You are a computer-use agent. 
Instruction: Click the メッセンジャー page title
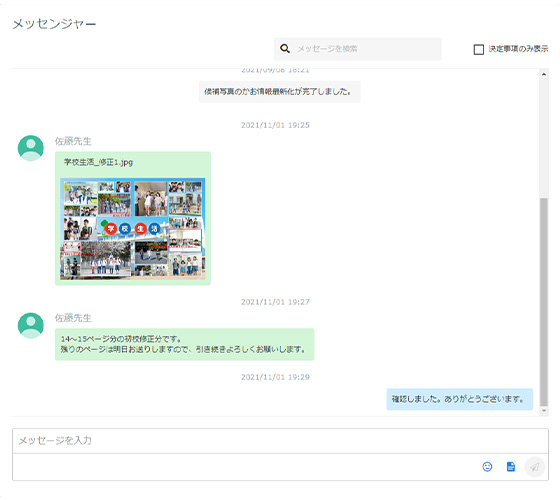[x=54, y=24]
